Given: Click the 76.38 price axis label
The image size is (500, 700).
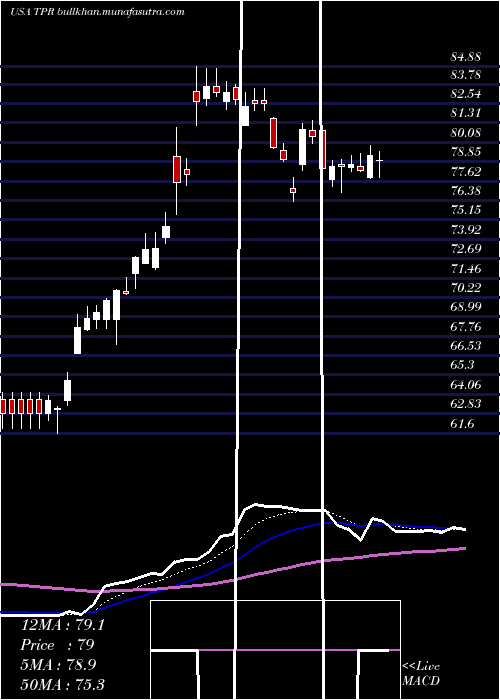Looking at the screenshot, I should click(x=466, y=191).
